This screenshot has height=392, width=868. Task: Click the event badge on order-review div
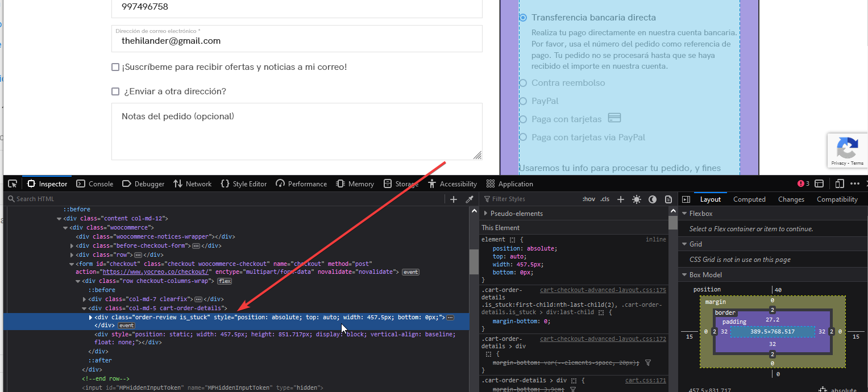click(126, 326)
